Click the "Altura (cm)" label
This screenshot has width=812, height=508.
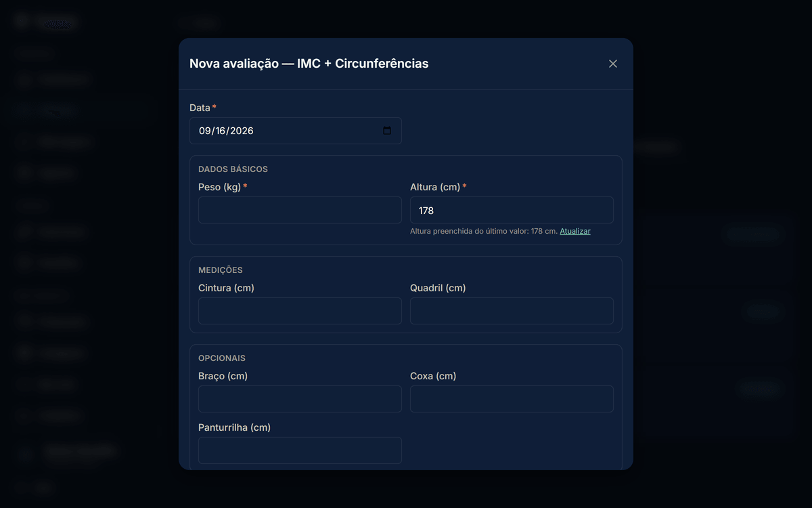[435, 187]
